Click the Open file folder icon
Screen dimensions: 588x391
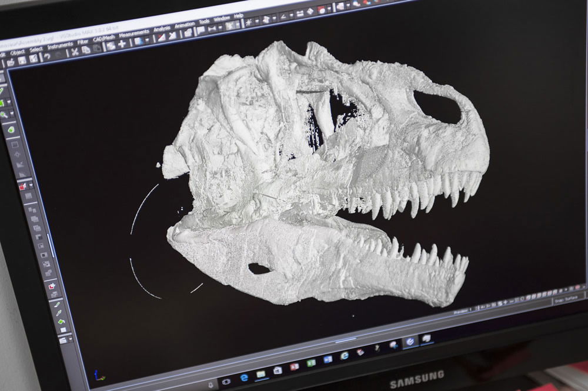click(x=11, y=62)
